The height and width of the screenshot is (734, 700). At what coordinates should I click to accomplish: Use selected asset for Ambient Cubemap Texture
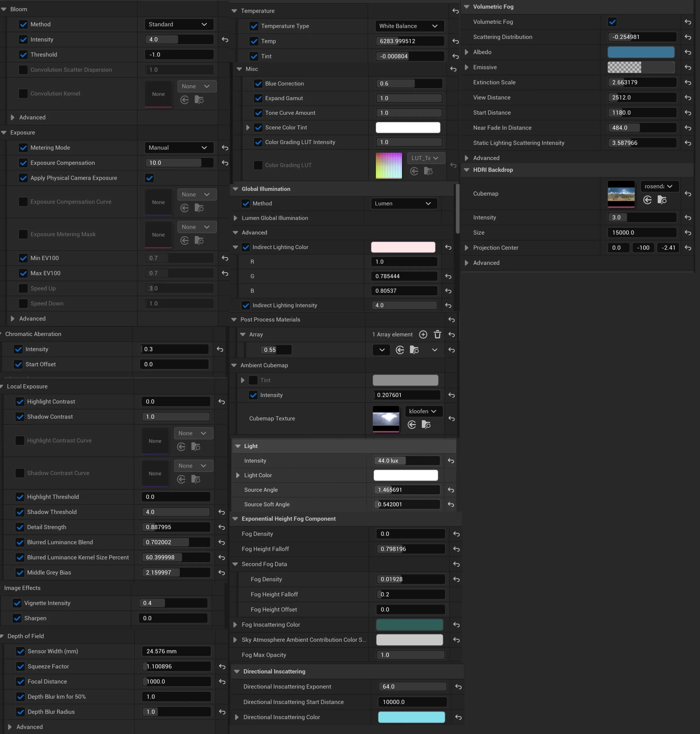[412, 425]
